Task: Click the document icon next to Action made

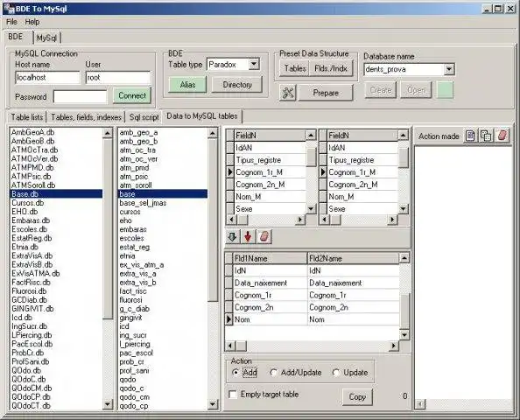Action: [x=470, y=136]
